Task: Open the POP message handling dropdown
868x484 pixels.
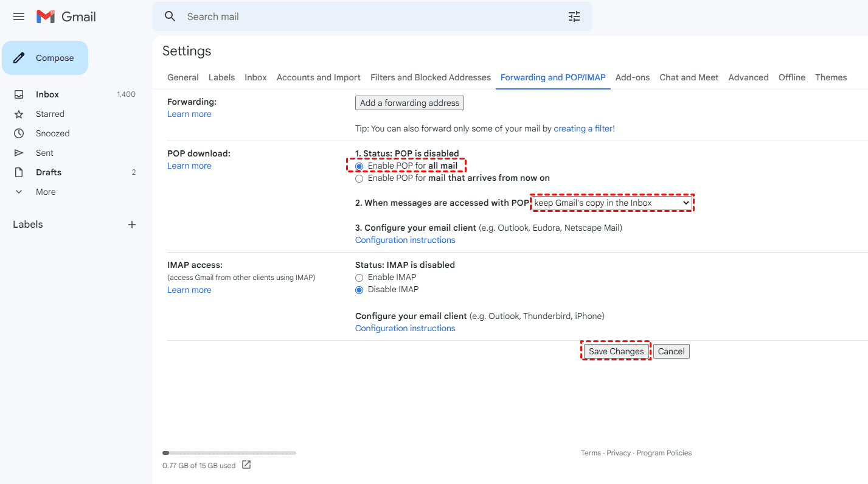Action: [x=612, y=203]
